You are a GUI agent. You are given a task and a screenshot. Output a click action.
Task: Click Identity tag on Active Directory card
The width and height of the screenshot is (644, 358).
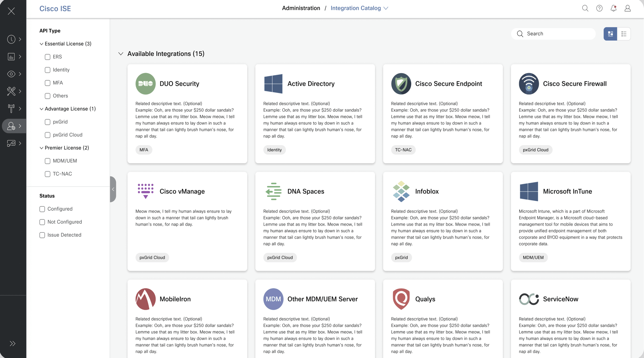tap(274, 150)
